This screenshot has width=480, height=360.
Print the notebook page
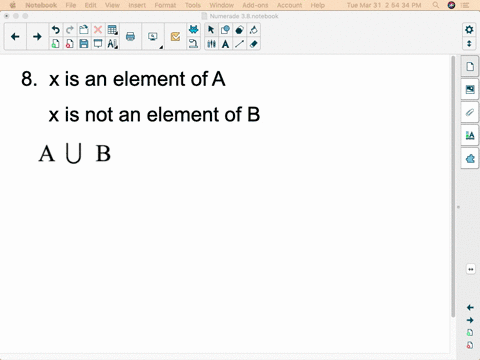(x=130, y=37)
